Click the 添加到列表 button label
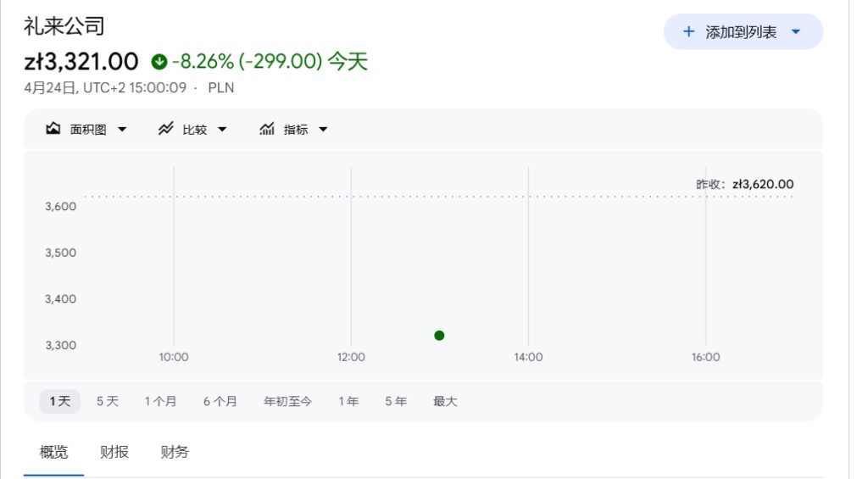This screenshot has height=479, width=868. (x=741, y=32)
